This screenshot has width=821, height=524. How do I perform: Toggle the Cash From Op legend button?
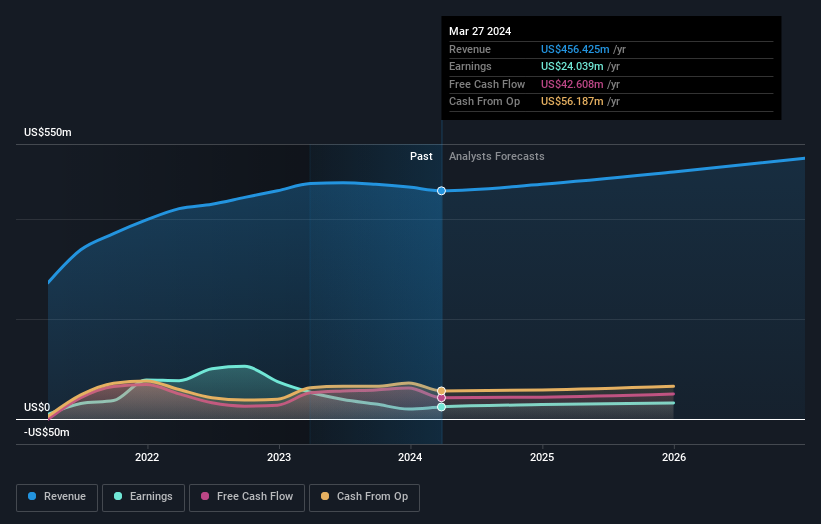tap(364, 497)
